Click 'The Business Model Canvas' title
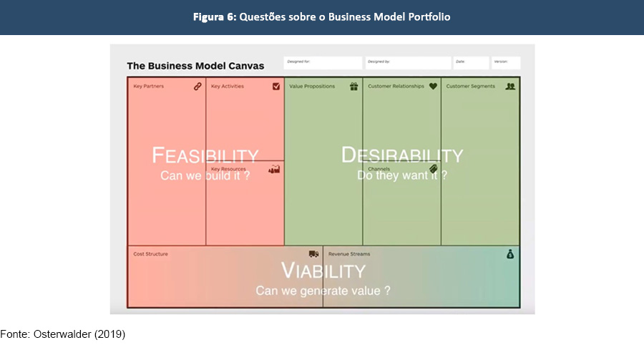Image resolution: width=644 pixels, height=345 pixels. click(x=195, y=66)
